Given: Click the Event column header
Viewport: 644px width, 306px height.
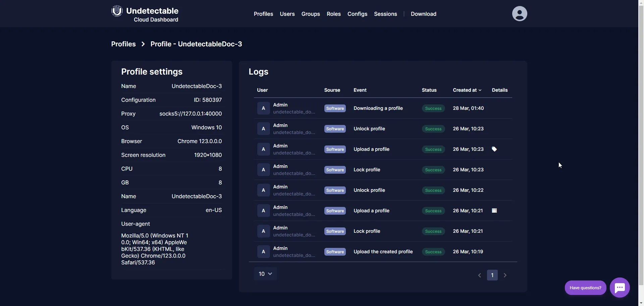Looking at the screenshot, I should pos(360,90).
